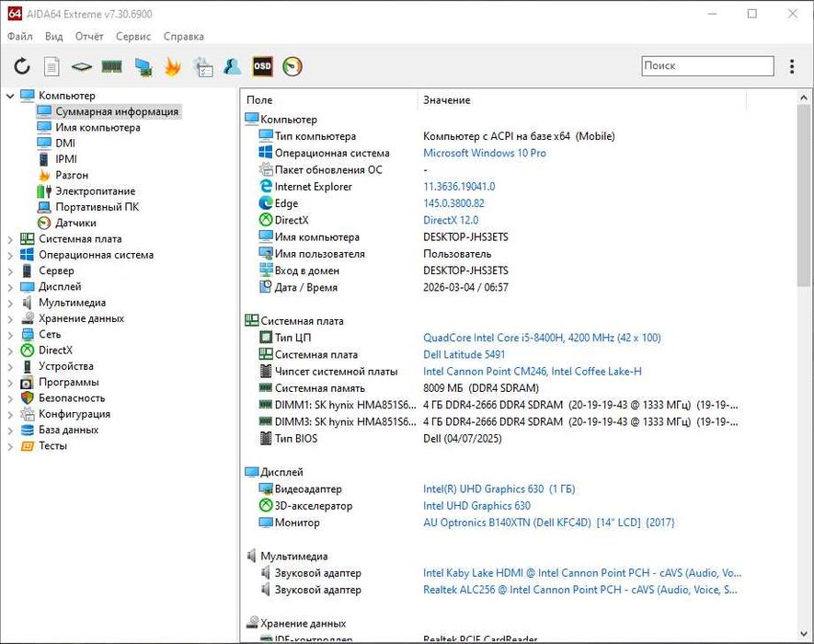Expand the Конфигурация tree node
The image size is (814, 644).
click(10, 414)
